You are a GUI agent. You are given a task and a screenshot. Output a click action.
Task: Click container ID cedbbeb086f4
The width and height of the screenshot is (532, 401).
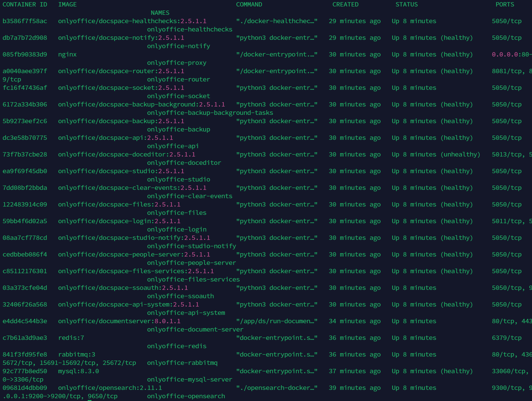(x=25, y=254)
